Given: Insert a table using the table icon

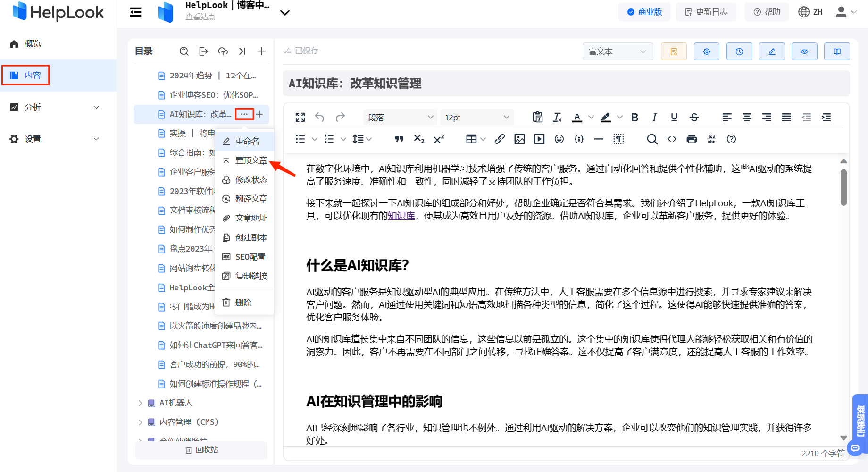Looking at the screenshot, I should (x=471, y=139).
